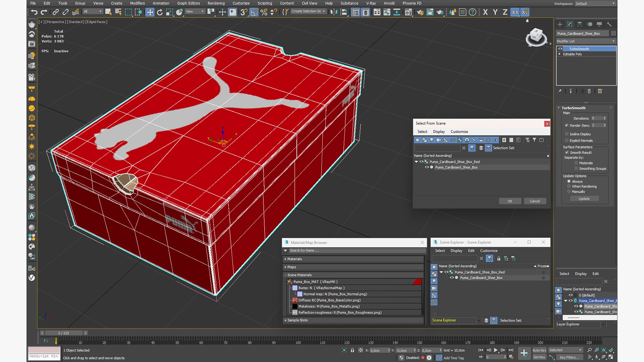Toggle TurboSmooth modifier eye visibility
The height and width of the screenshot is (362, 644).
560,49
